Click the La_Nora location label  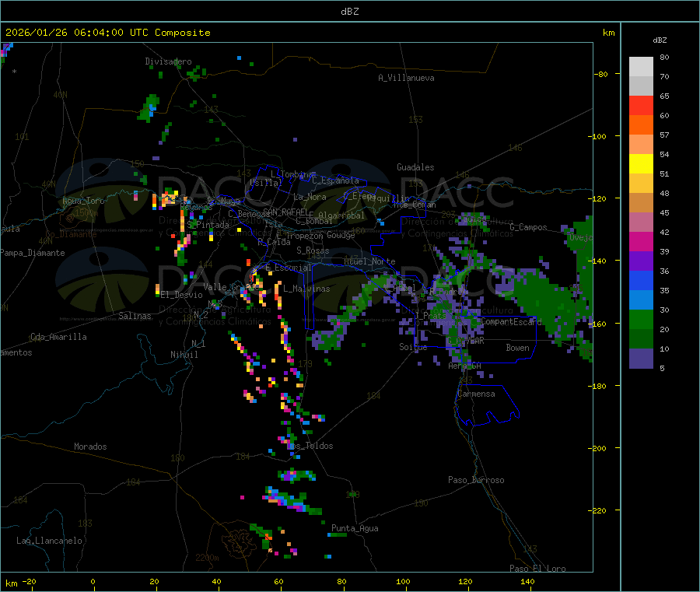click(x=310, y=197)
